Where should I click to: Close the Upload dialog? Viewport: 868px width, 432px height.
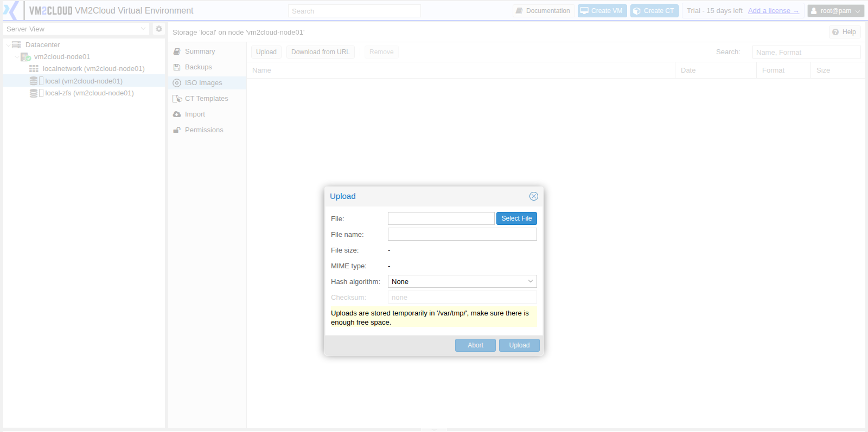click(x=534, y=196)
